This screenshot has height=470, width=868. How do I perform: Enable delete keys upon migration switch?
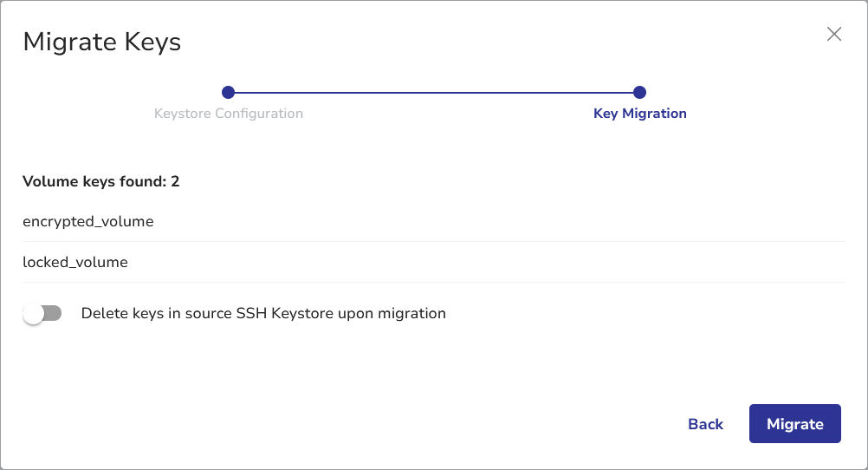click(42, 314)
